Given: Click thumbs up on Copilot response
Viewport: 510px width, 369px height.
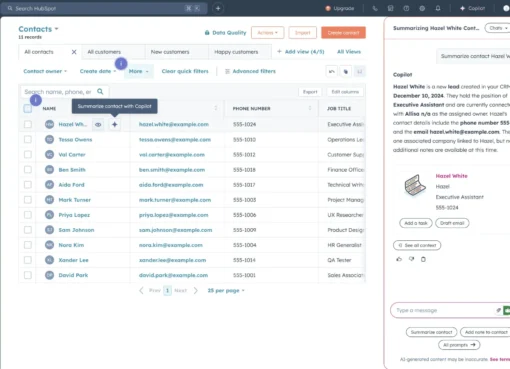Looking at the screenshot, I should 399,259.
